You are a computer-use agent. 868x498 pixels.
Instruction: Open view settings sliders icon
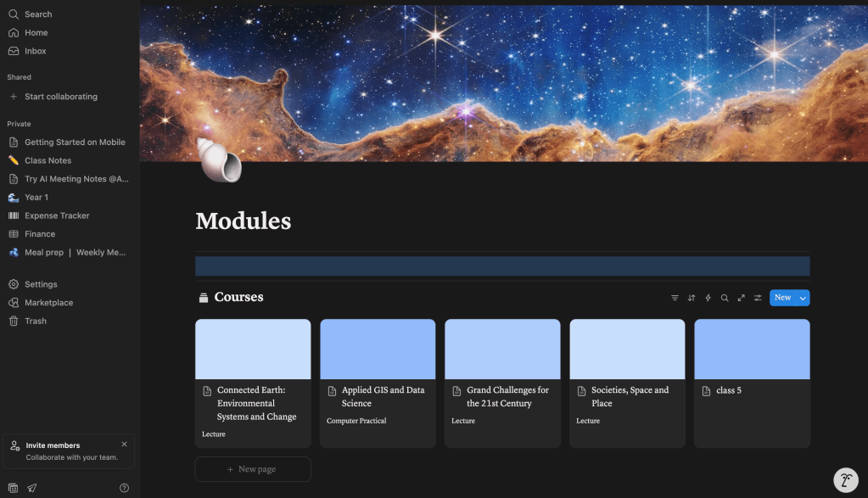tap(758, 298)
